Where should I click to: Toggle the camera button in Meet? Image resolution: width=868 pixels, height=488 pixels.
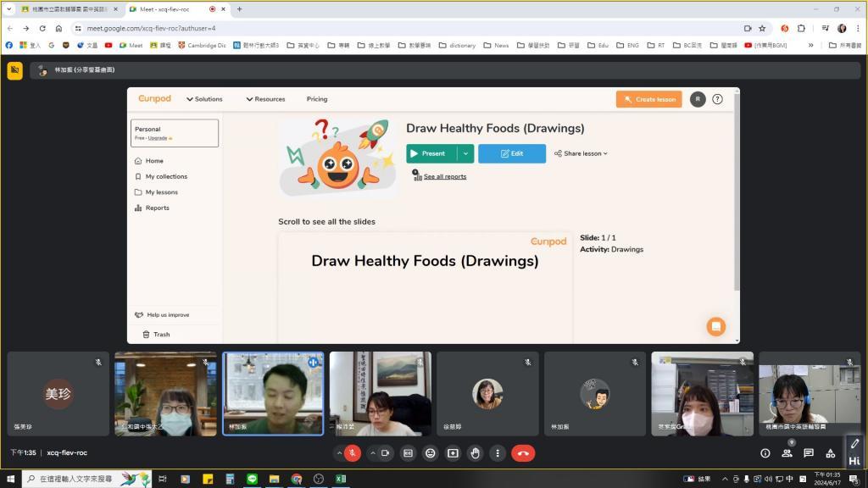[386, 453]
